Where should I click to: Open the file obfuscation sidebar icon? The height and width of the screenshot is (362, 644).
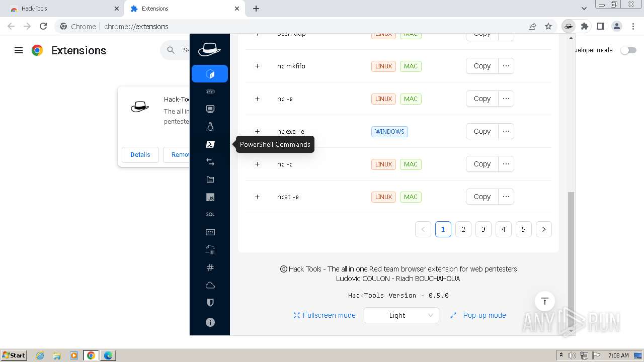tap(210, 250)
